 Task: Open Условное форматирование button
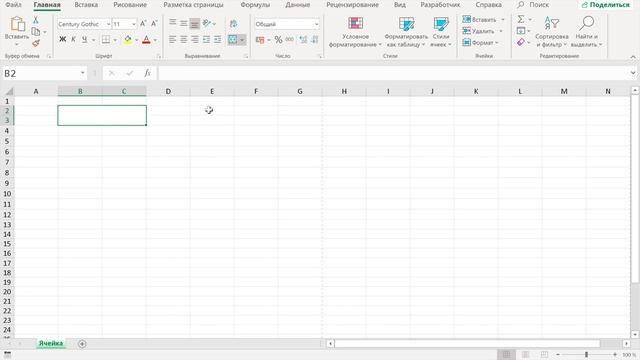tap(355, 32)
